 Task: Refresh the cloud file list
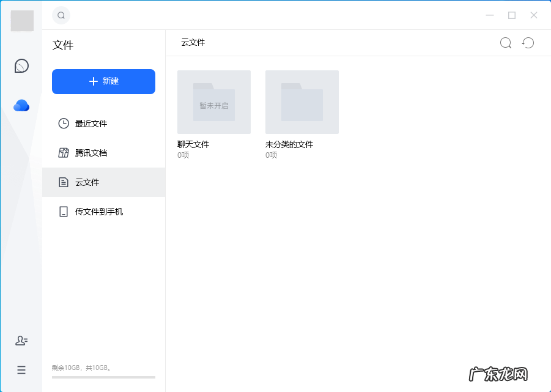click(x=528, y=43)
